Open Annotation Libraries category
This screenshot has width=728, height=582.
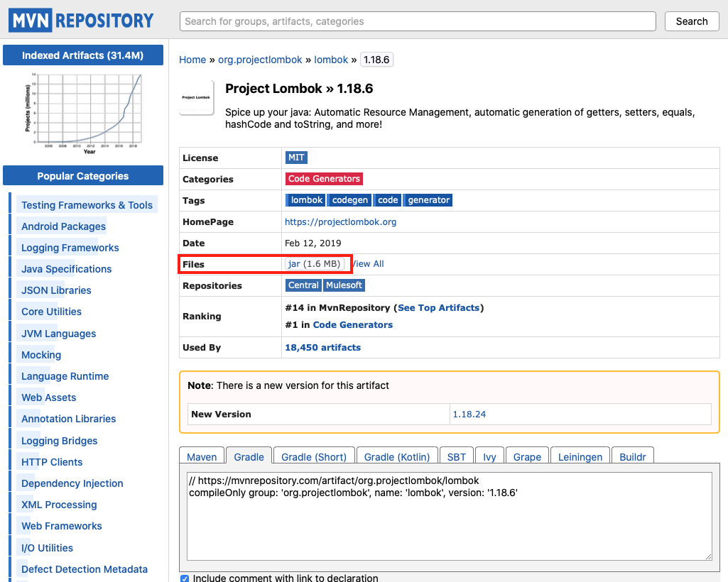tap(69, 419)
